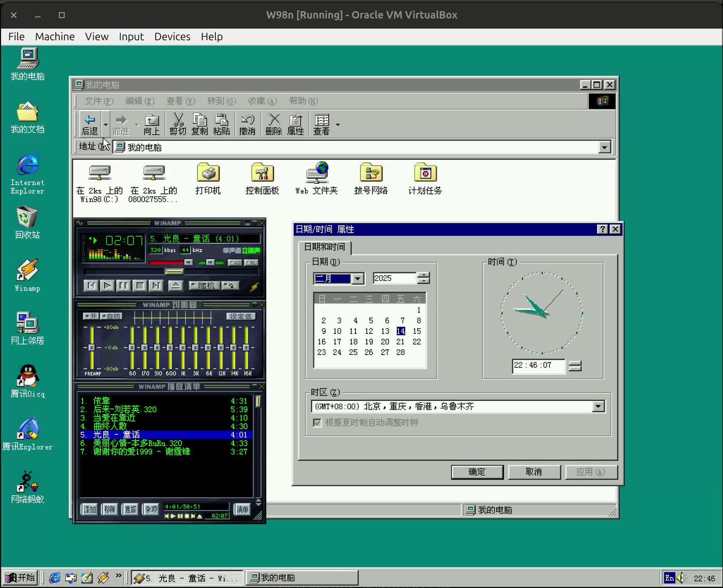Screen dimensions: 723x588
Task: Open the View menu in VirtualBox
Action: point(97,37)
